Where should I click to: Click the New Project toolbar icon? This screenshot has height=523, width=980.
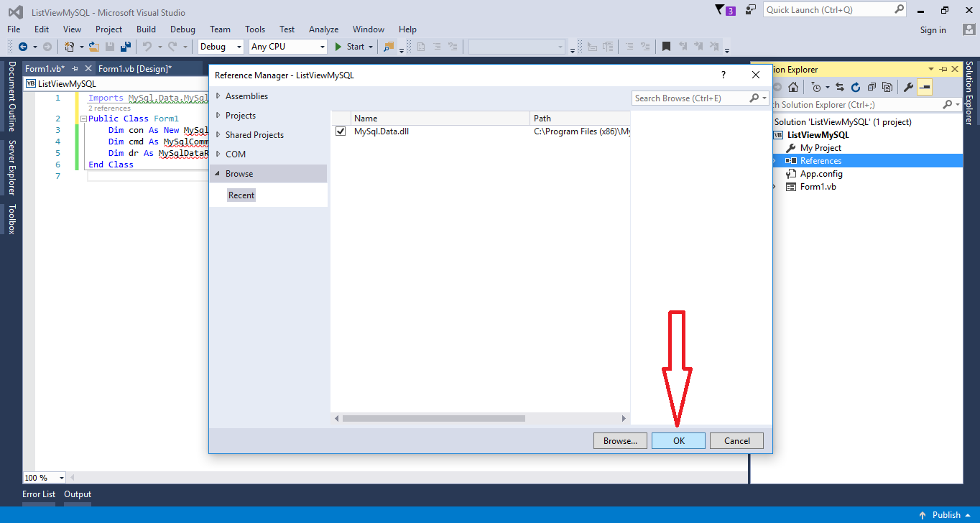click(x=70, y=47)
